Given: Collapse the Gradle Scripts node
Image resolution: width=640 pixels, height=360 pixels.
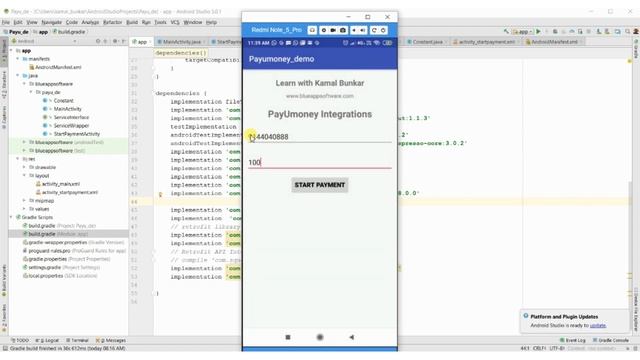Looking at the screenshot, I should 11,217.
